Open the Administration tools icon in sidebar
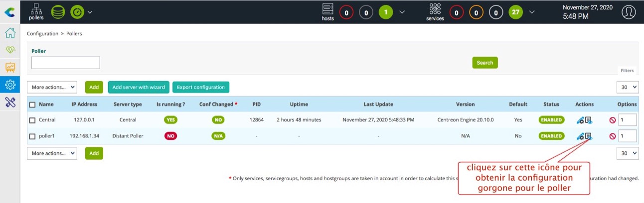Screen dimensions: 644x203 pyautogui.click(x=10, y=102)
